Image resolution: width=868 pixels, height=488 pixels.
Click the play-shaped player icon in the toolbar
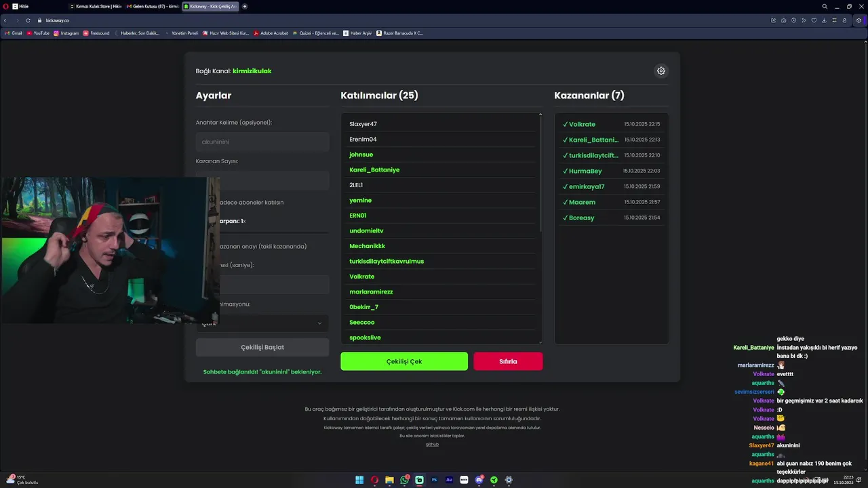coord(804,20)
